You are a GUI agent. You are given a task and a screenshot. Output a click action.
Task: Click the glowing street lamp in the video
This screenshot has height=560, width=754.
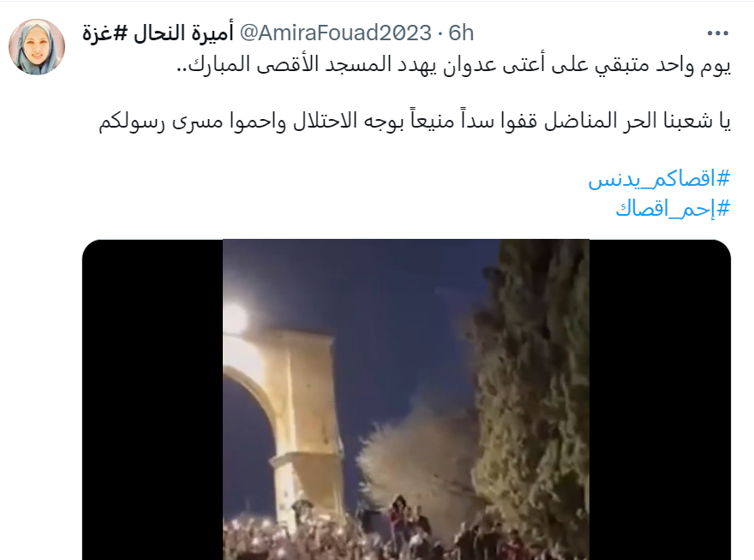point(236,319)
